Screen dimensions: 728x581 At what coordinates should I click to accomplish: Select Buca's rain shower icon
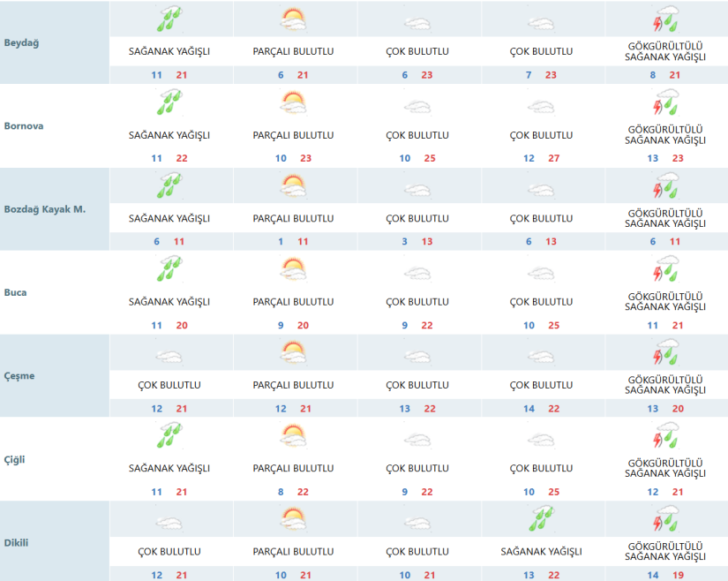coord(169,270)
